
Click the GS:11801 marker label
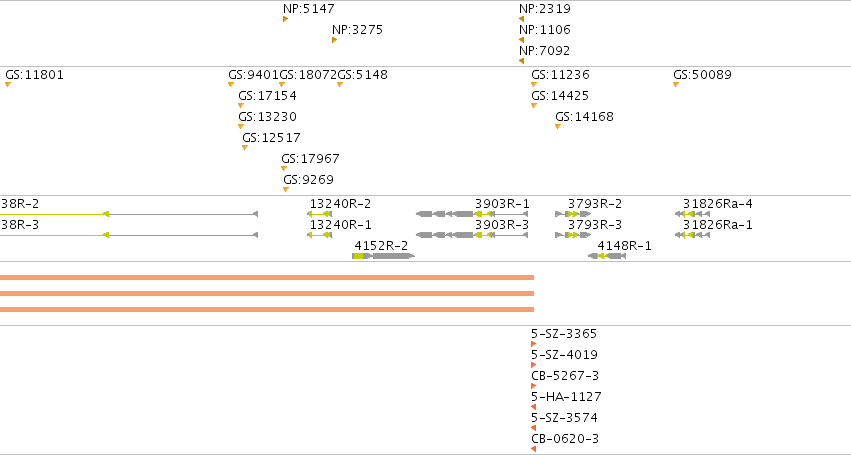pyautogui.click(x=35, y=75)
